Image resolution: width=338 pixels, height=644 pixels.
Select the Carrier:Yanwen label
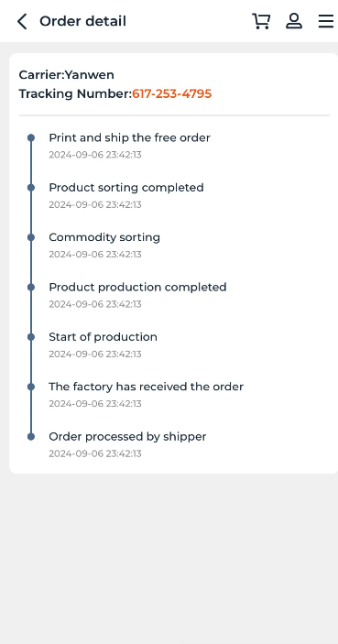click(67, 75)
